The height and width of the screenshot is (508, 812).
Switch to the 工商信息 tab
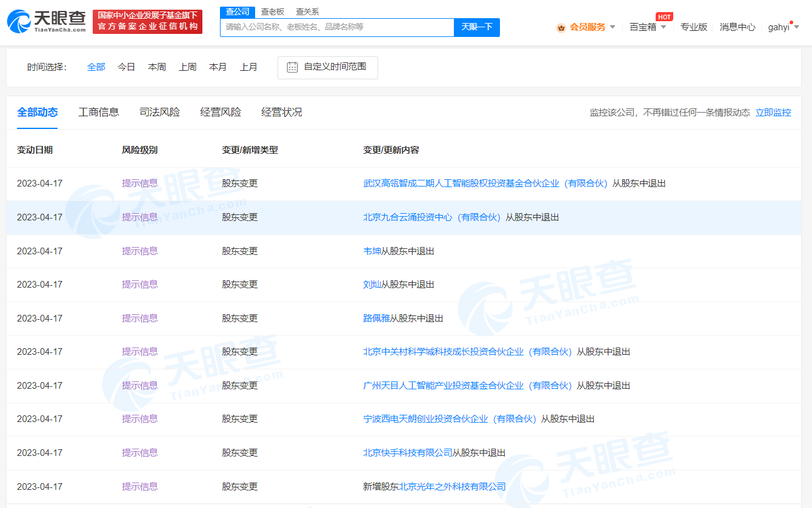click(x=99, y=112)
